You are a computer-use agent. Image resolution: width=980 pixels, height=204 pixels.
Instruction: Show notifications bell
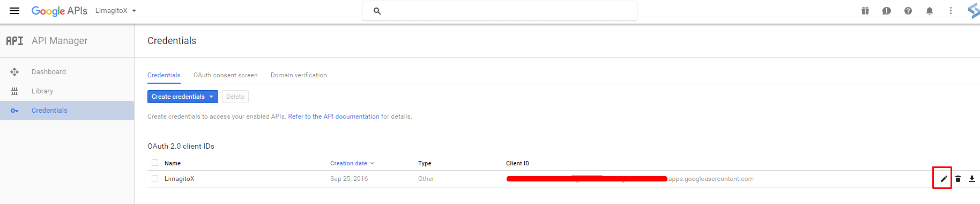930,11
